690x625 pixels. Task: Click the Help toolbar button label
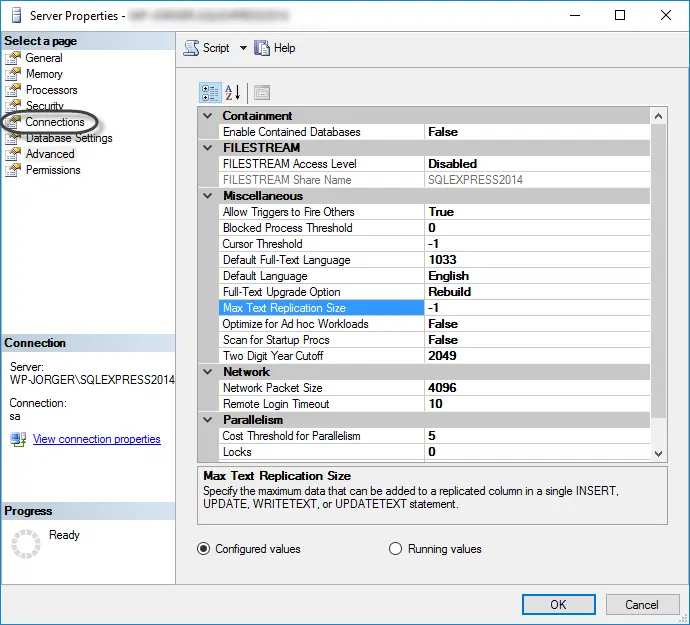coord(284,48)
